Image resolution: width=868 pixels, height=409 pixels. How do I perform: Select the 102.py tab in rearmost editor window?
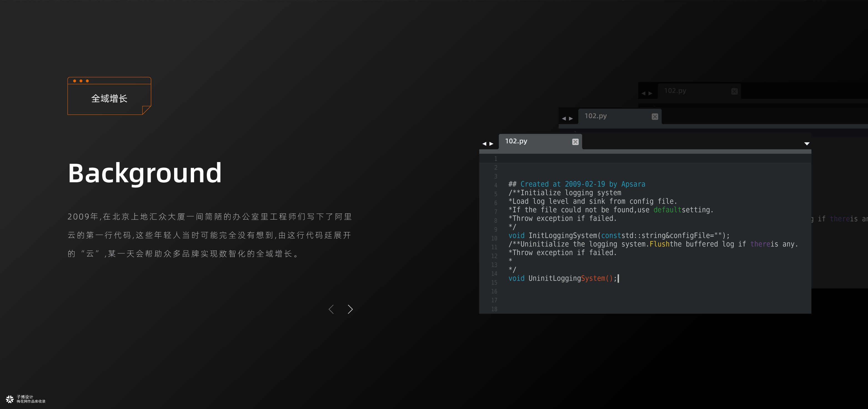[x=699, y=91]
